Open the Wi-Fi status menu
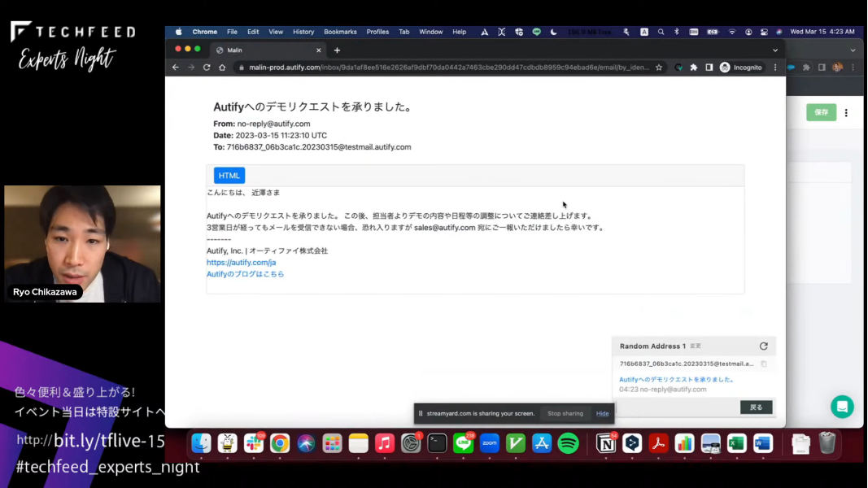The image size is (868, 488). point(732,32)
